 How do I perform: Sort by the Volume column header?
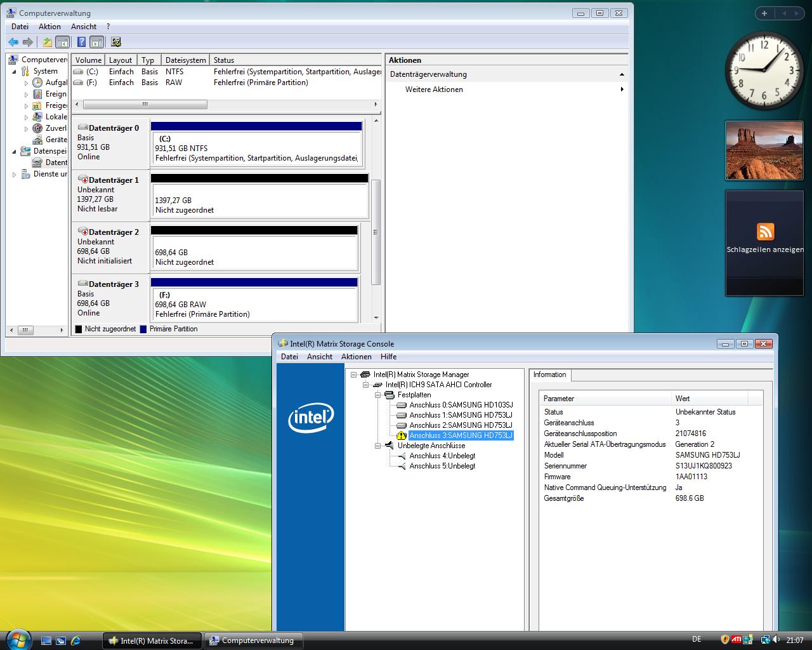point(88,60)
